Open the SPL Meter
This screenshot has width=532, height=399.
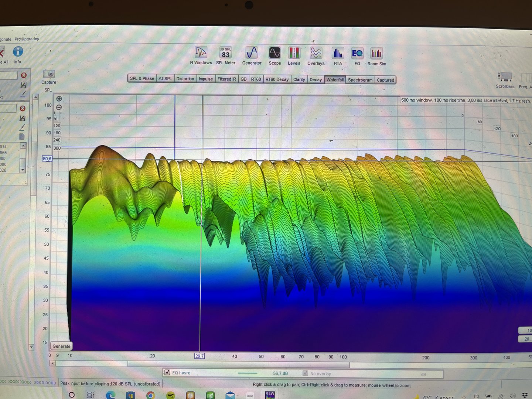[225, 53]
